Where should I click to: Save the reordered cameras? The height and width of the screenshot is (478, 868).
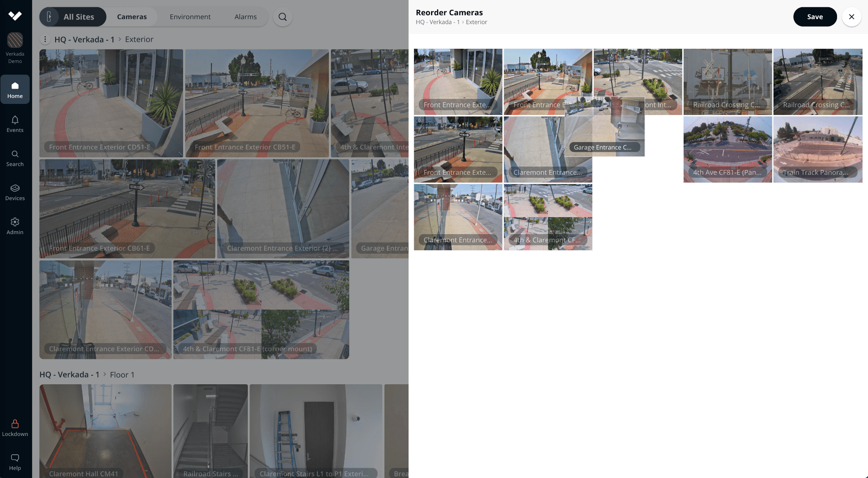coord(815,17)
